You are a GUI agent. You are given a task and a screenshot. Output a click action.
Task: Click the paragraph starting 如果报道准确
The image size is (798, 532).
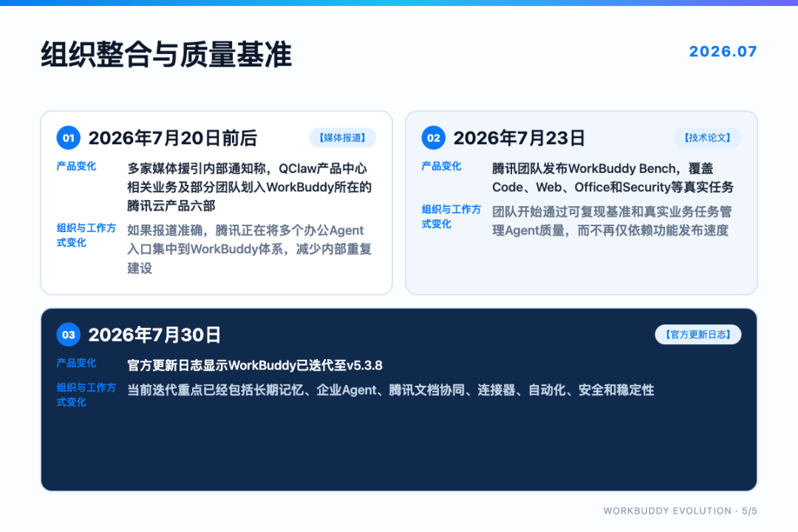point(250,249)
